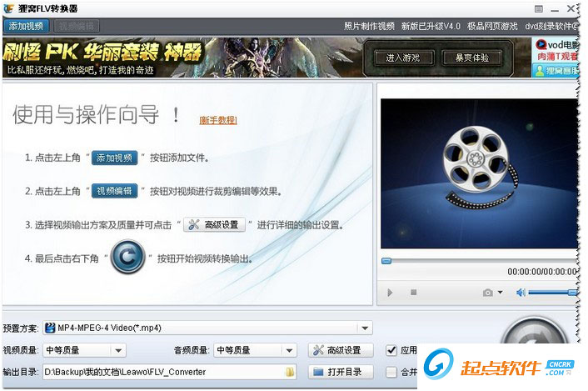This screenshot has width=588, height=391.
Task: Click the circular convert icon in step 4
Action: tap(128, 257)
